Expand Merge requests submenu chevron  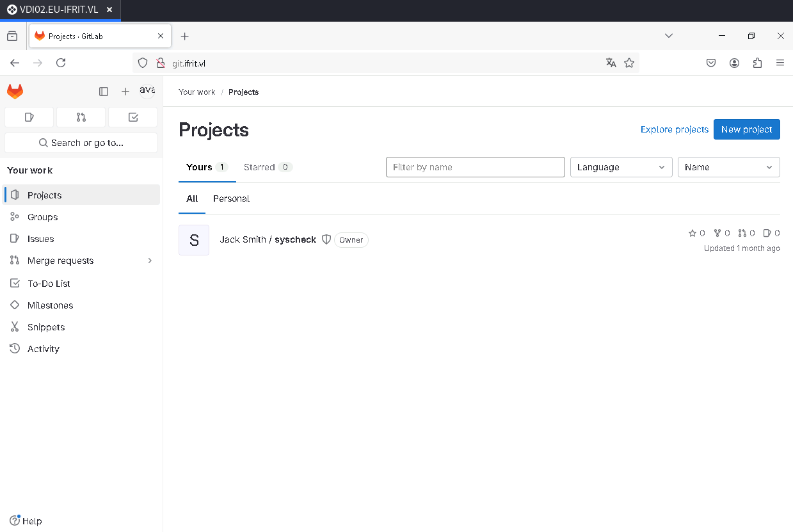(x=150, y=261)
